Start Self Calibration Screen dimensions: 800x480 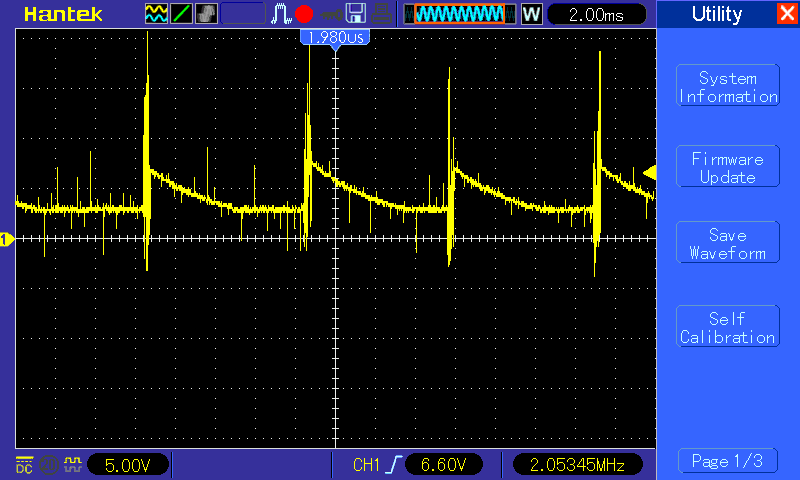coord(728,326)
